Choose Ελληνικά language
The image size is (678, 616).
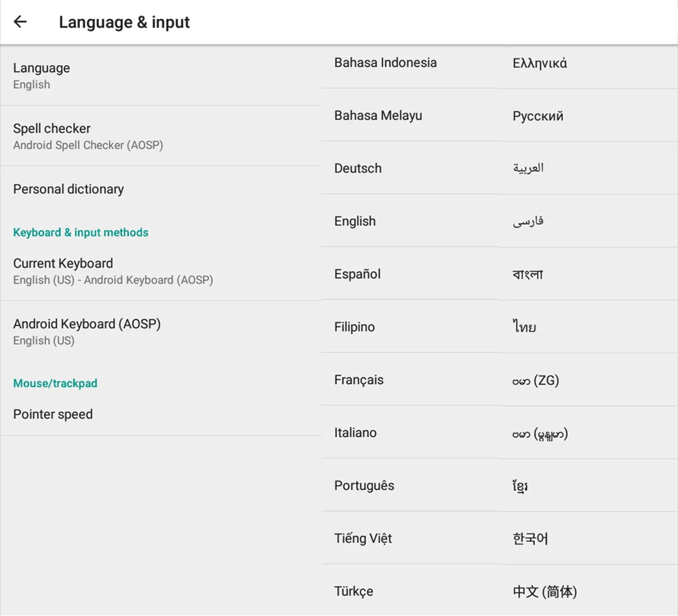point(540,63)
